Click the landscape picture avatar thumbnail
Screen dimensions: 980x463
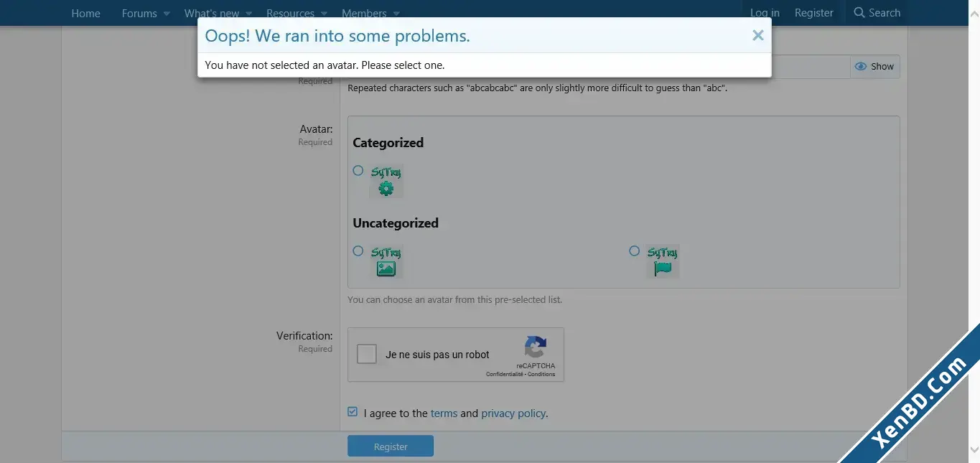click(386, 261)
